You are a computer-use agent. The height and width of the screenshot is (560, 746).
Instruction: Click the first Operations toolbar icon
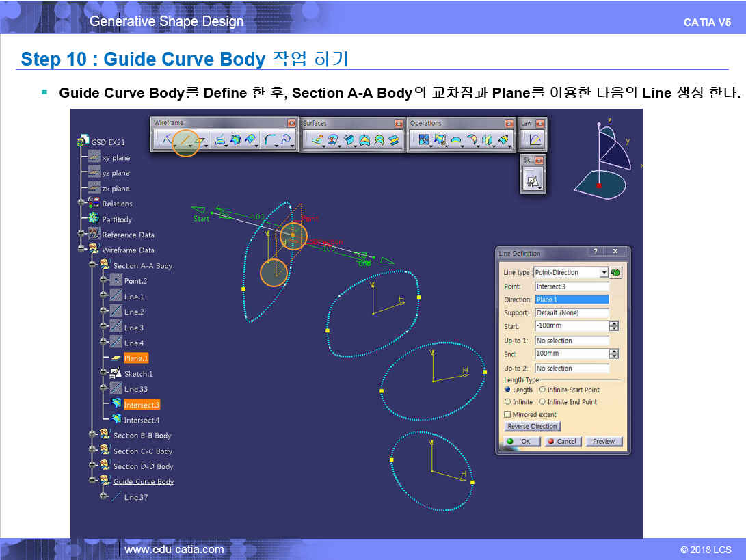pyautogui.click(x=424, y=141)
